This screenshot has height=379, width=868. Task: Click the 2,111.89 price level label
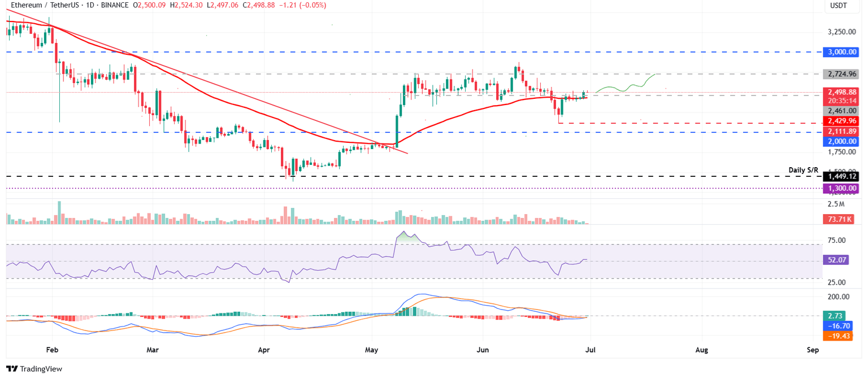click(x=841, y=132)
